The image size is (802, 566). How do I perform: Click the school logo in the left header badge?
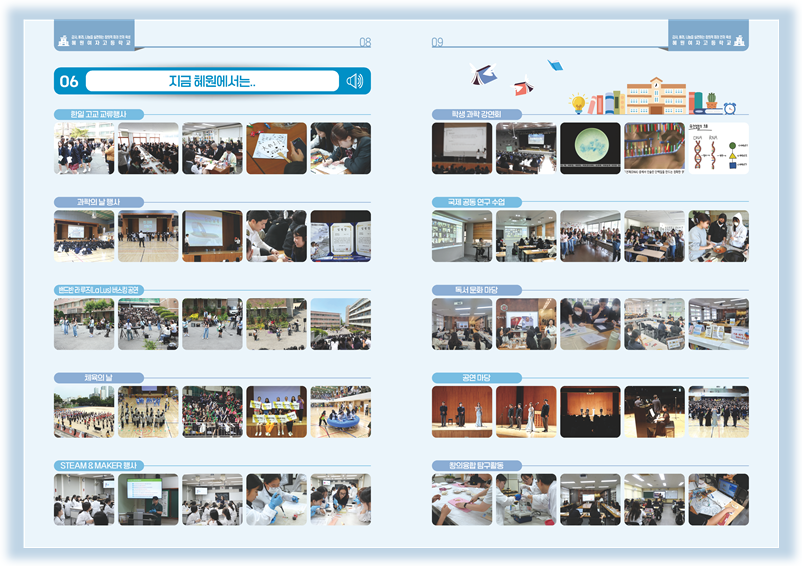pos(64,41)
